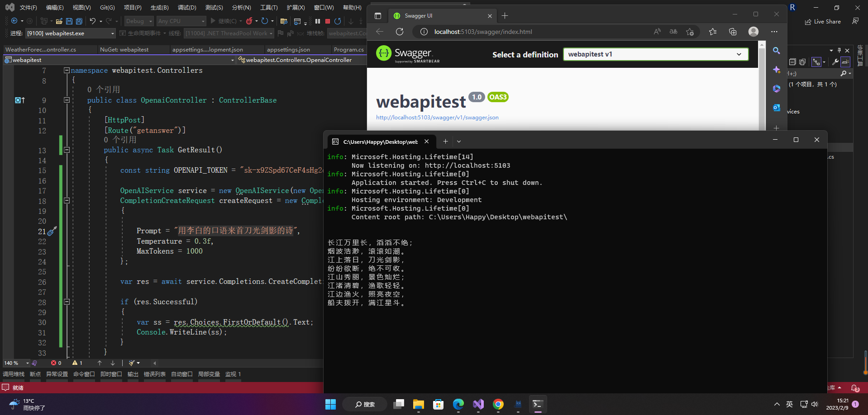The width and height of the screenshot is (868, 415).
Task: Collapse the namespace webapitest.Controllers code block
Action: point(67,71)
